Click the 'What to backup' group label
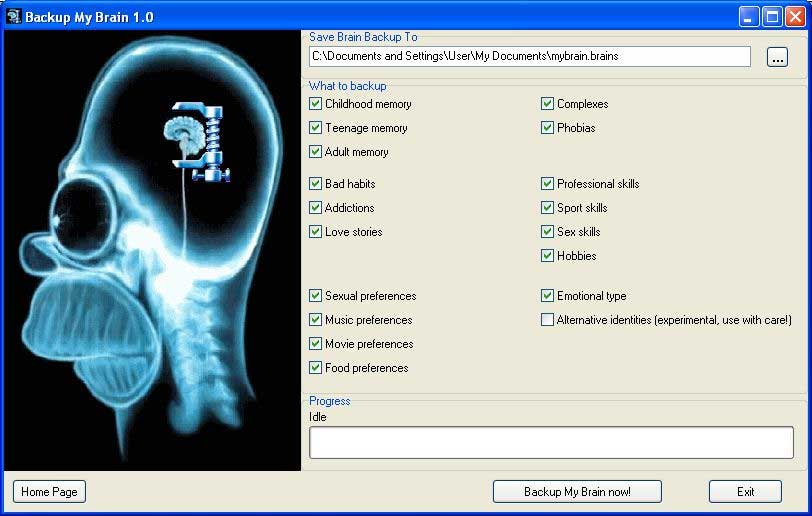Image resolution: width=812 pixels, height=516 pixels. click(347, 86)
